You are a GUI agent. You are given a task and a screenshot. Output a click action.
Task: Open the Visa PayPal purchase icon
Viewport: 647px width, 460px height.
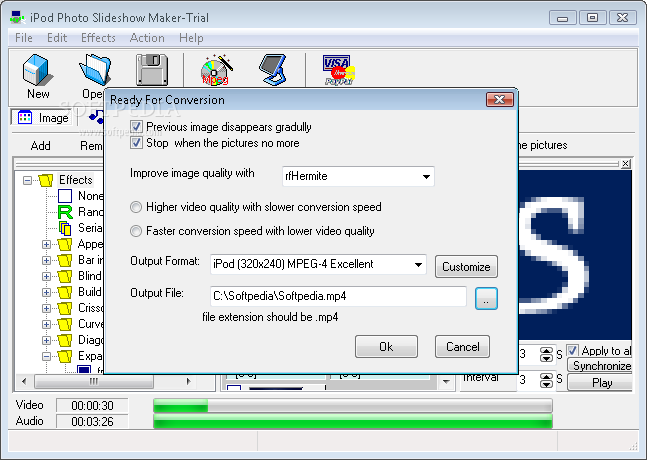pos(338,70)
